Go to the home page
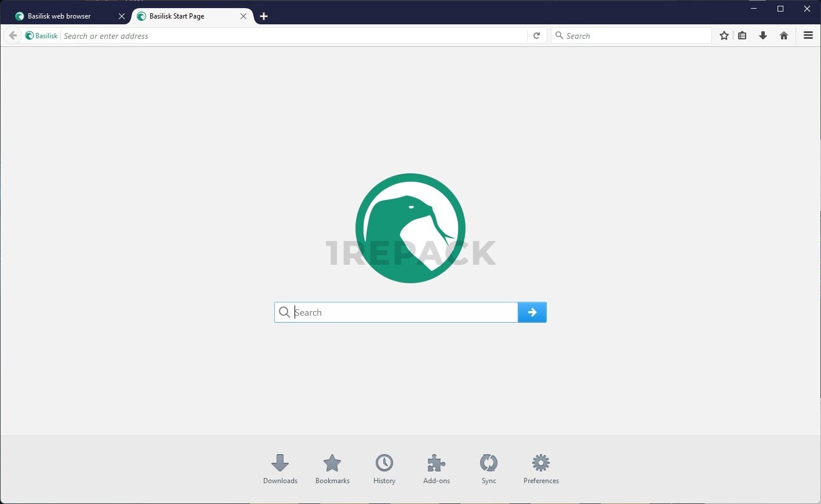The height and width of the screenshot is (504, 821). pyautogui.click(x=784, y=35)
